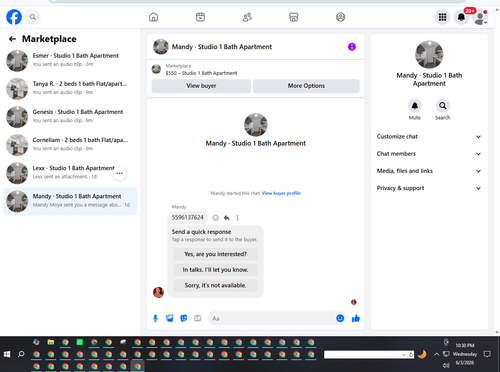Open the Facebook logo home link

click(14, 17)
